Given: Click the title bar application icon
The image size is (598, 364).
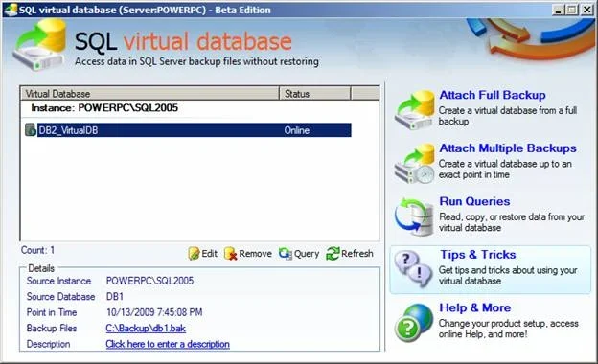Looking at the screenshot, I should click(x=11, y=10).
